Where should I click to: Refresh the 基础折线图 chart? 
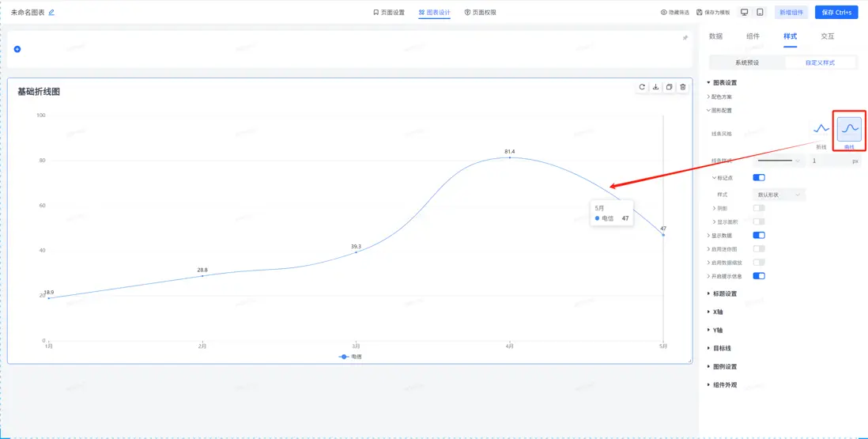642,87
